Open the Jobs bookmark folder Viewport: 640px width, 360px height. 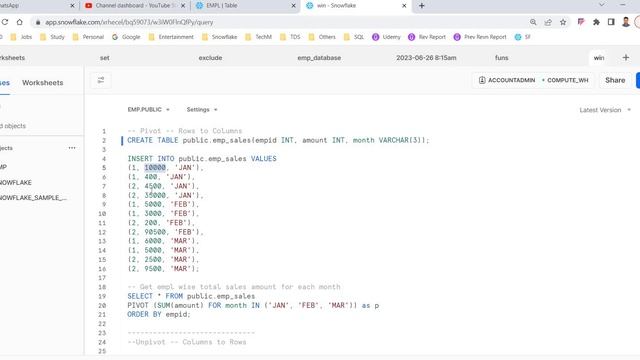pos(21,37)
